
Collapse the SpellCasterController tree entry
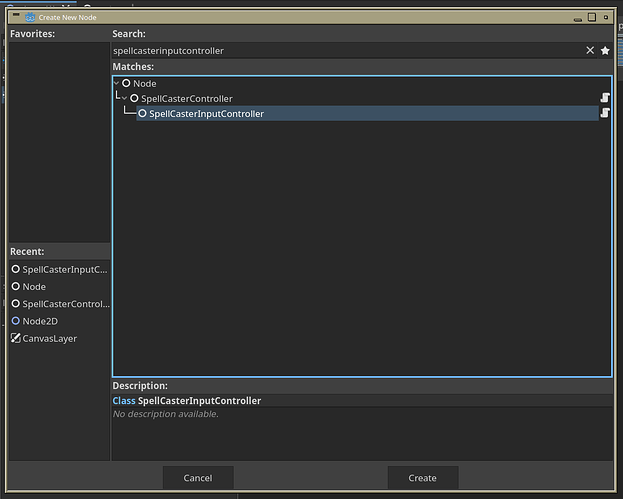pyautogui.click(x=124, y=98)
